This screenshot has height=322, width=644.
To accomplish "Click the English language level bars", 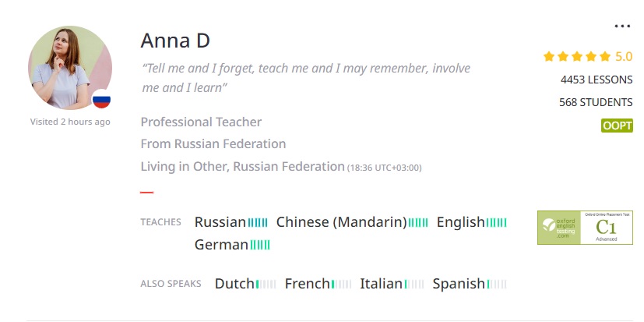I will point(497,223).
